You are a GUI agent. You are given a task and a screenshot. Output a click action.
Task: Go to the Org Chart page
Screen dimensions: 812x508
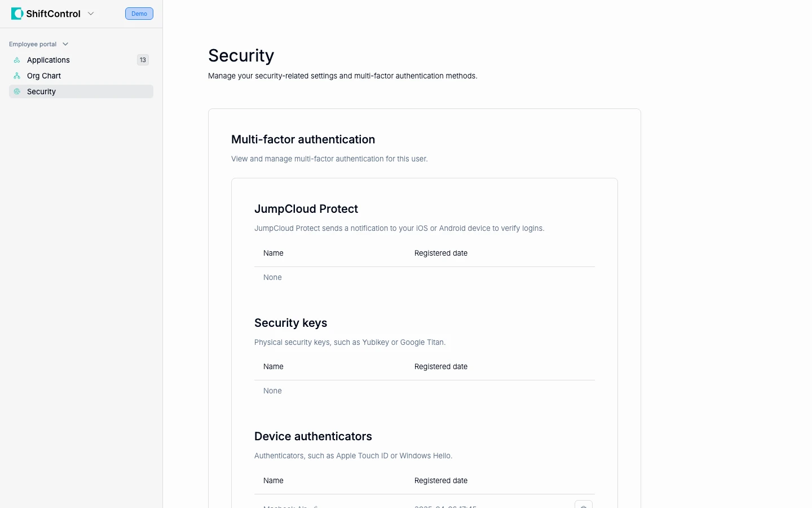(x=44, y=76)
